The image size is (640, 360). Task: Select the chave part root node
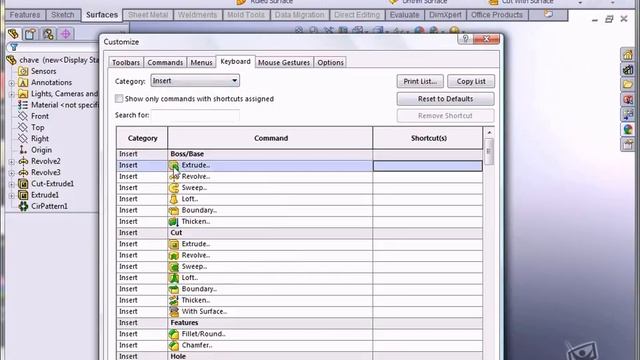tap(59, 60)
